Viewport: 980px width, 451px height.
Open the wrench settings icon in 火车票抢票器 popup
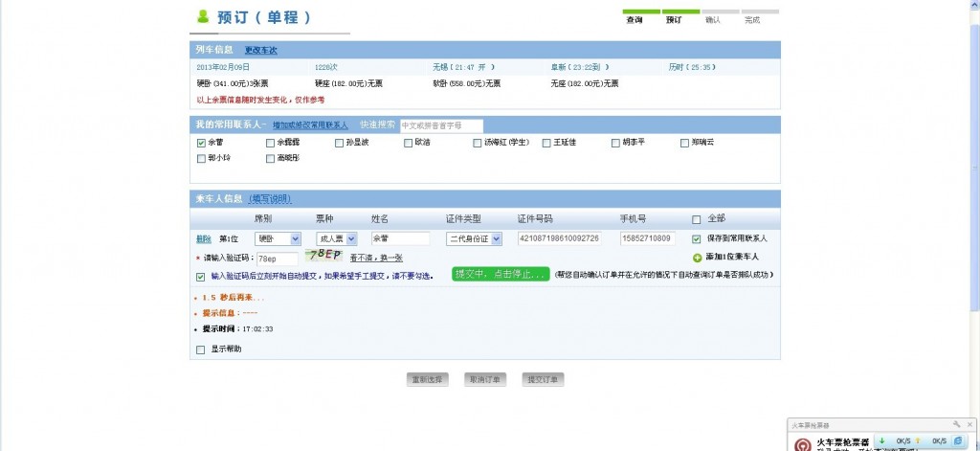956,424
